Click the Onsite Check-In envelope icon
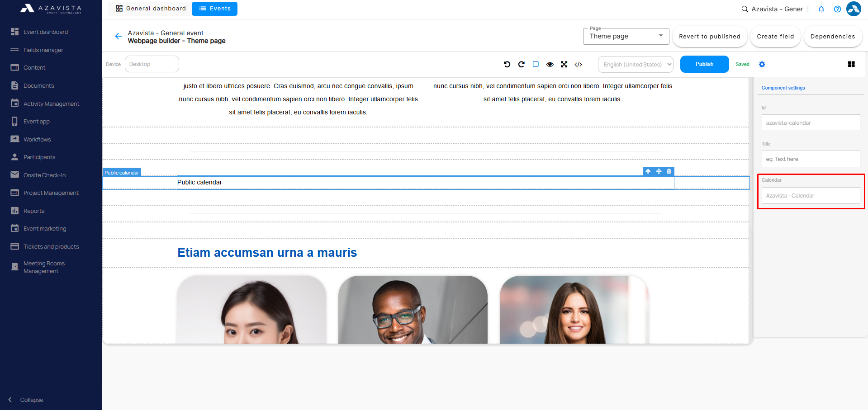The image size is (868, 410). (14, 175)
